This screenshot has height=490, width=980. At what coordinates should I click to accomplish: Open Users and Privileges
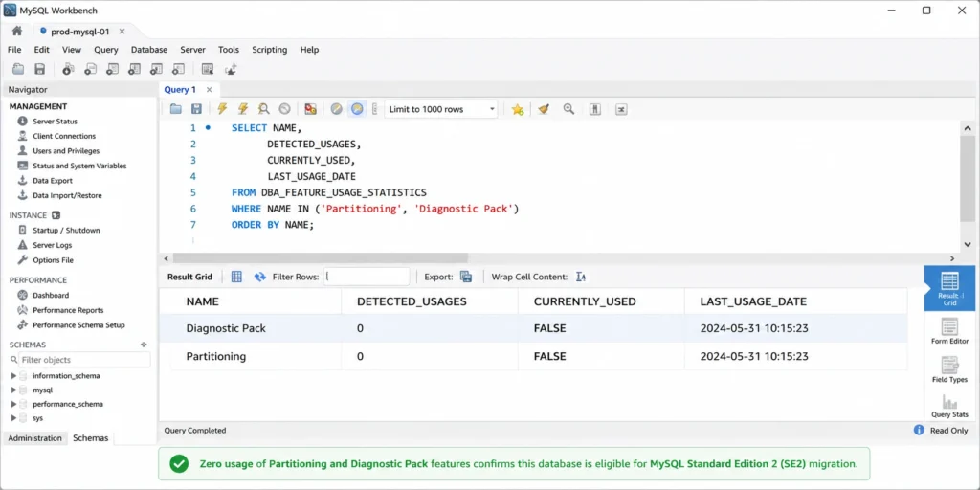[66, 150]
